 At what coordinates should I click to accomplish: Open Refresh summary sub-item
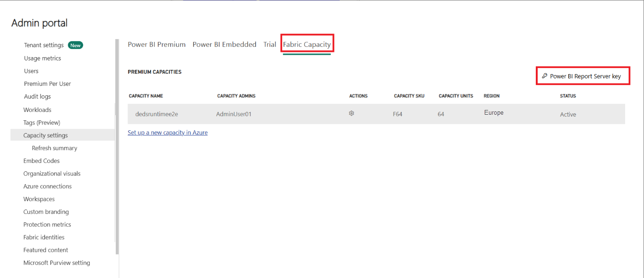(54, 148)
